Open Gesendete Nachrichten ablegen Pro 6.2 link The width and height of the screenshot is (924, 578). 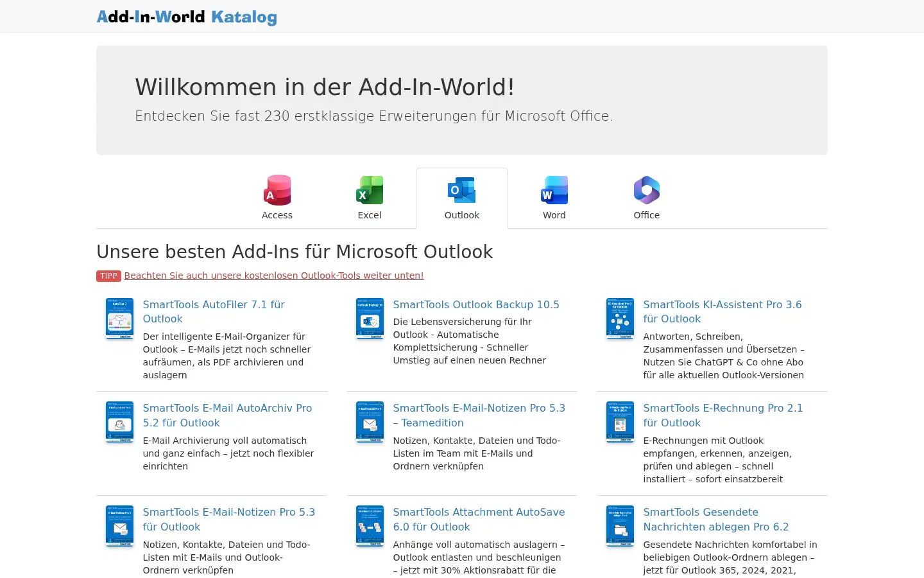[716, 520]
